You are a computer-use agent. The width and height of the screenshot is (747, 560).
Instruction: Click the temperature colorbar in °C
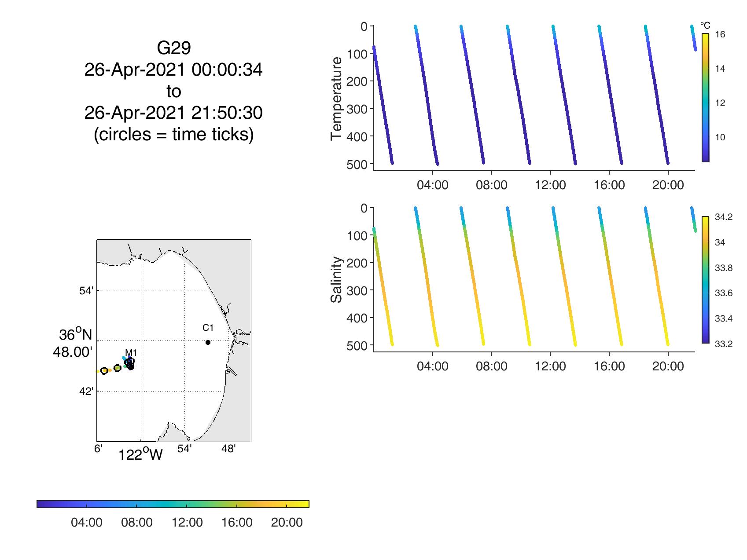click(705, 98)
